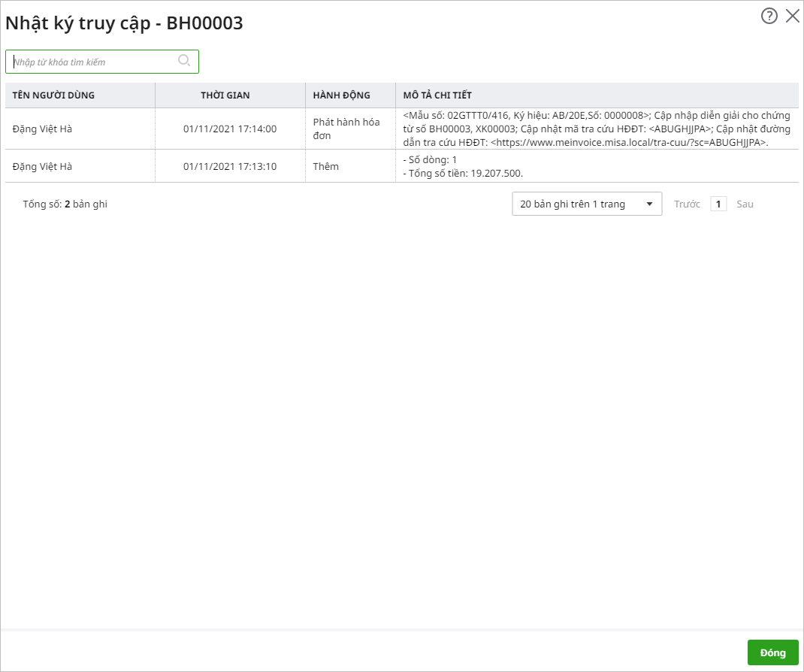Click the magnifier search icon

click(184, 61)
